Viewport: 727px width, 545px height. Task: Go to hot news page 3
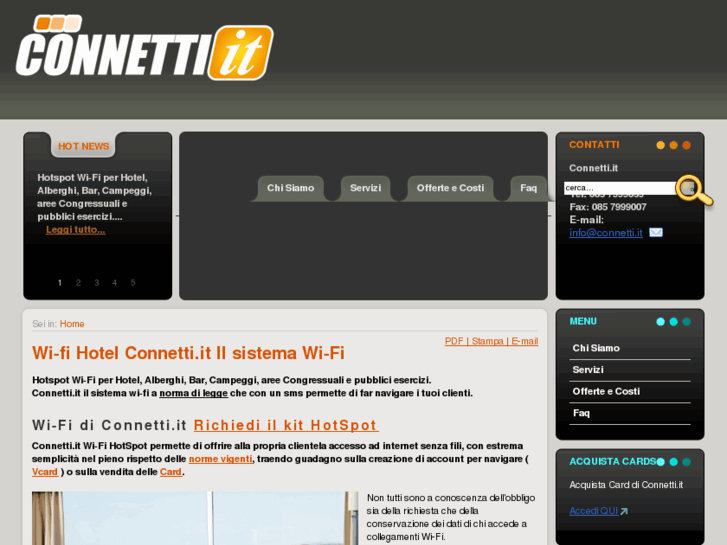[x=96, y=282]
